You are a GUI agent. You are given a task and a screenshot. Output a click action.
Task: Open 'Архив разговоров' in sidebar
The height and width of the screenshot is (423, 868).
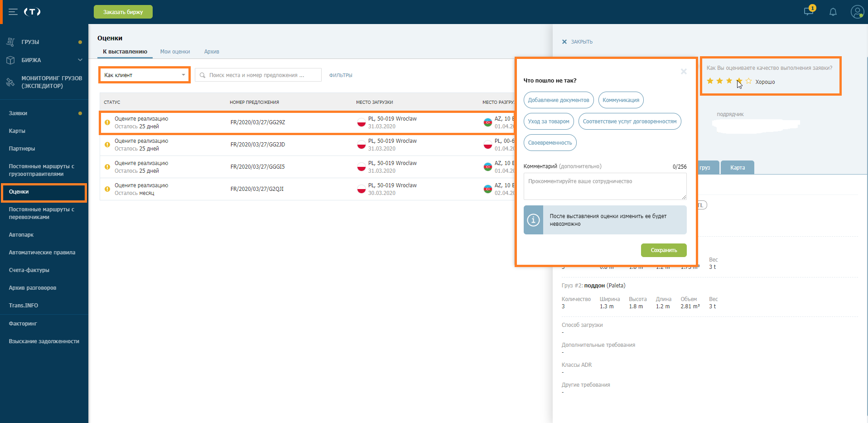(x=33, y=288)
